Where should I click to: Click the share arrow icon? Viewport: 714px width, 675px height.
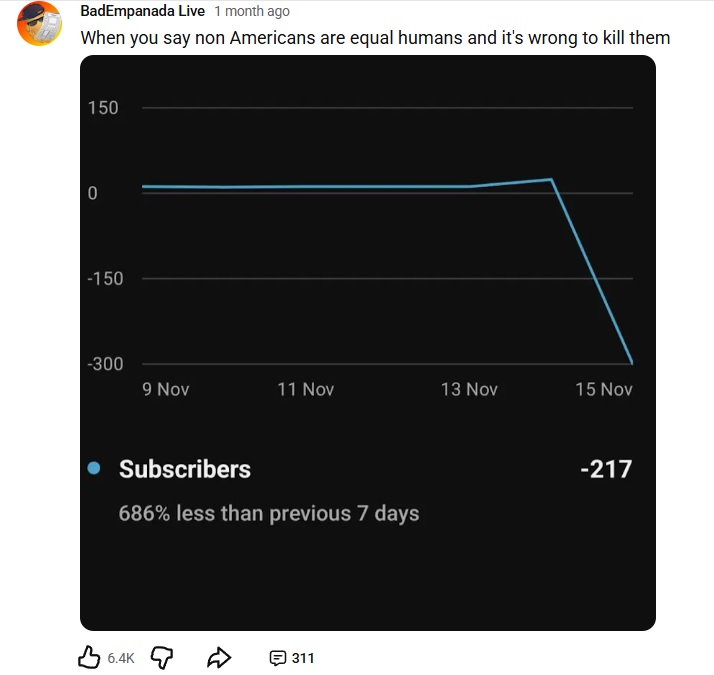click(x=218, y=657)
